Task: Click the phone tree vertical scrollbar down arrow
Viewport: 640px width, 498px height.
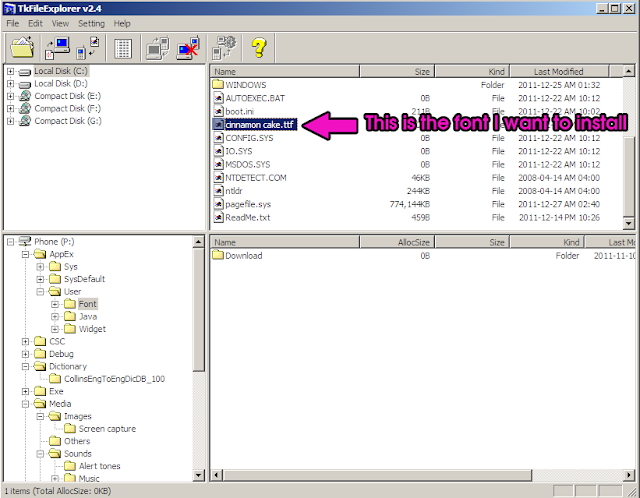Action: [198, 475]
